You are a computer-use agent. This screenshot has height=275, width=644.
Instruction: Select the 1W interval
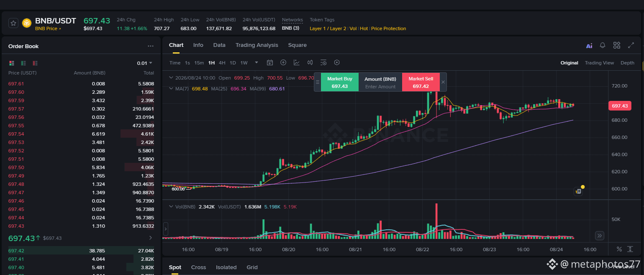[x=244, y=63]
